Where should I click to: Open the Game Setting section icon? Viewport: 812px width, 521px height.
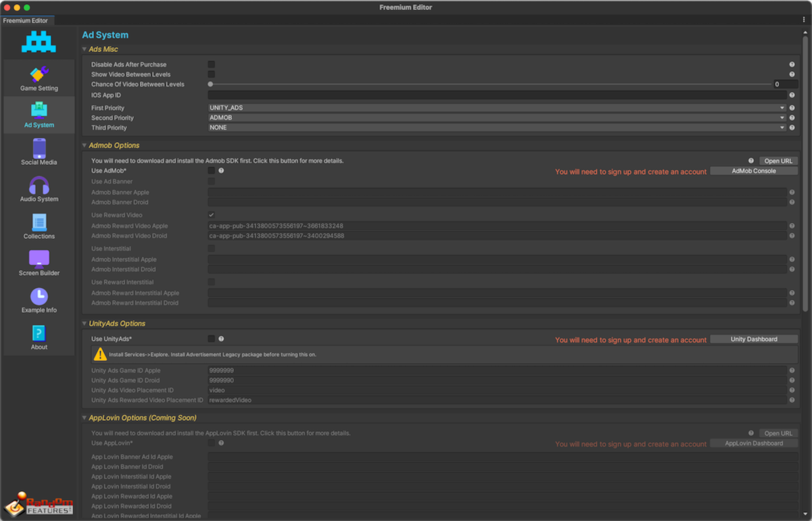pyautogui.click(x=39, y=74)
